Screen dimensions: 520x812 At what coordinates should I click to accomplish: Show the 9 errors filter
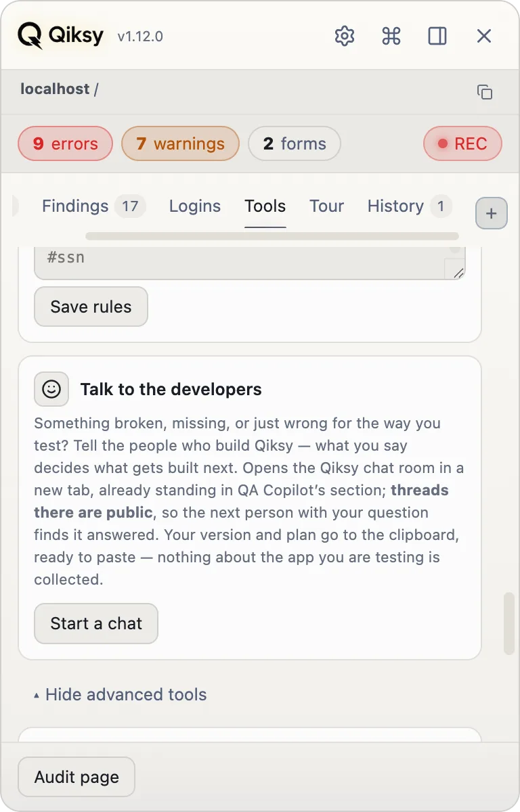pyautogui.click(x=65, y=143)
